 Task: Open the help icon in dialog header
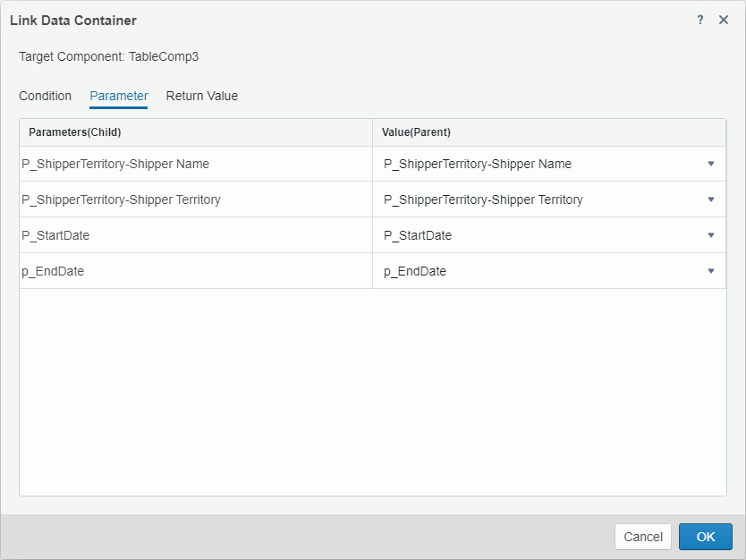(x=699, y=20)
